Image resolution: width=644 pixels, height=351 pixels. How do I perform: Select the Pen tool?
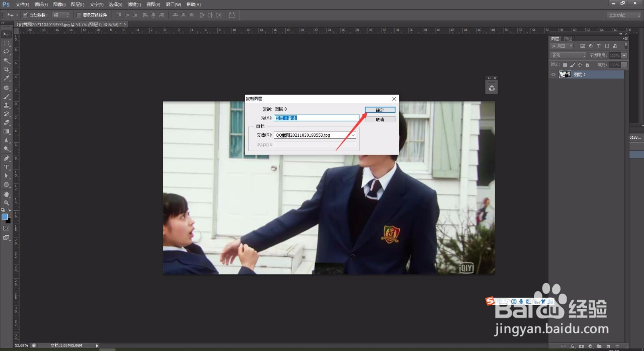point(6,158)
